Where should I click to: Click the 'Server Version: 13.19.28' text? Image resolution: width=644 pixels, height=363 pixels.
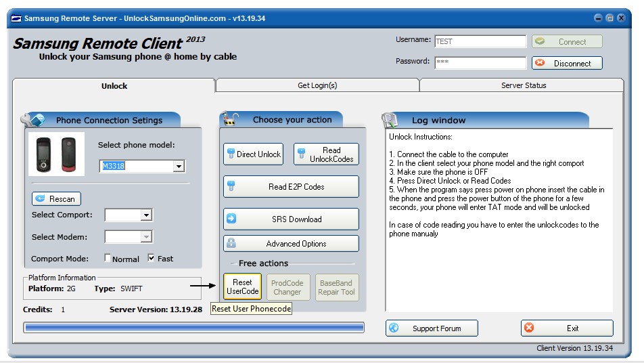pos(156,309)
